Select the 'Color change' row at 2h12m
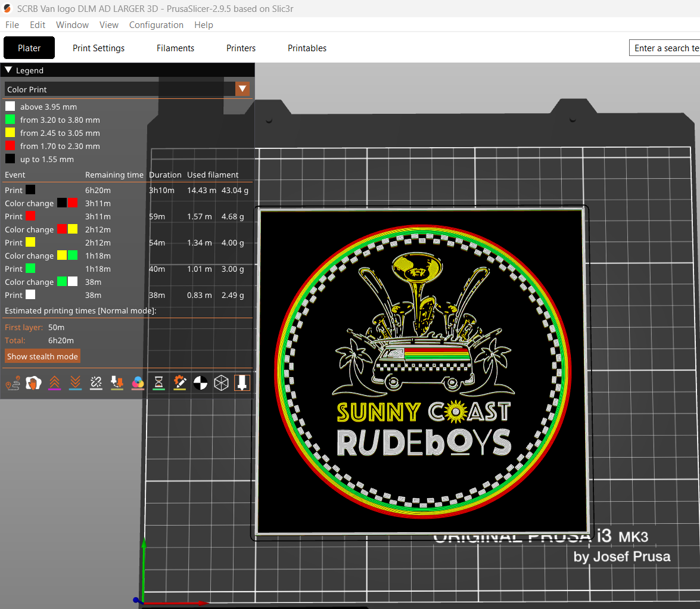The height and width of the screenshot is (609, 700). point(128,229)
